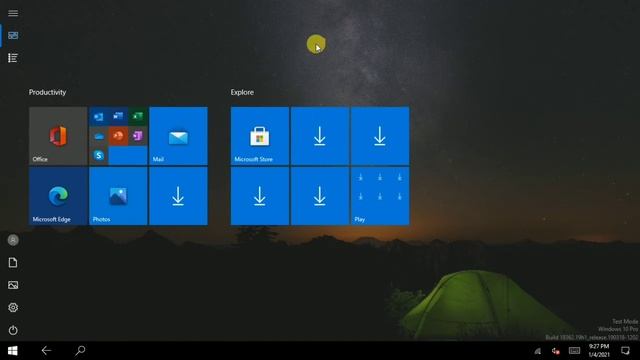Open Settings gear in Start sidebar
The width and height of the screenshot is (640, 360).
click(13, 307)
